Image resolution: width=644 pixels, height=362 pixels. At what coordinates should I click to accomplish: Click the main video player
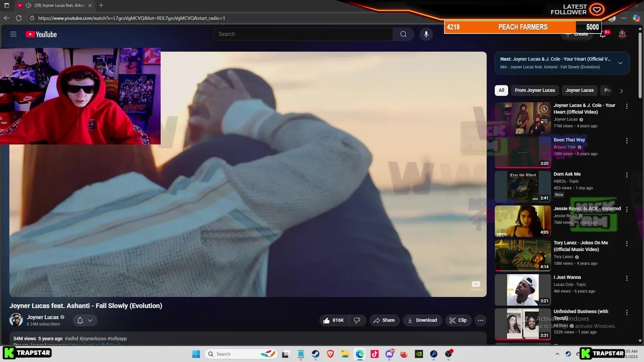coord(248,174)
